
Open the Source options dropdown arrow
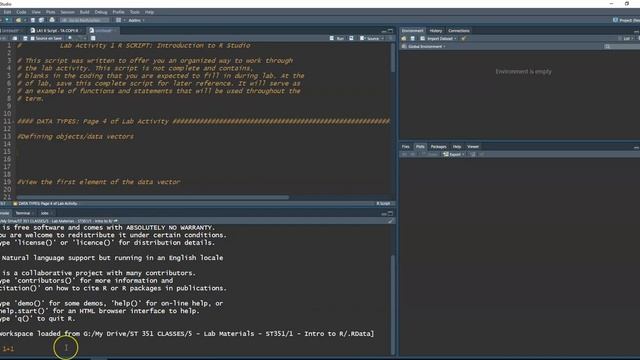click(x=382, y=38)
